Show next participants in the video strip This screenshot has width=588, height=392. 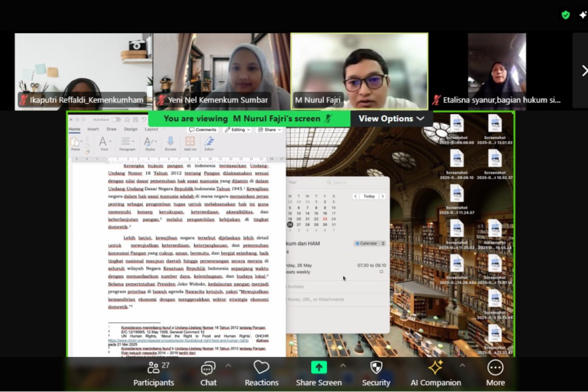[x=583, y=70]
